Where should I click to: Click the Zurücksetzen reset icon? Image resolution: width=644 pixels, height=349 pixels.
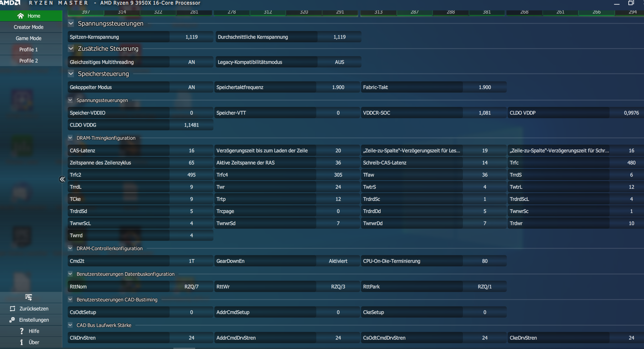[12, 308]
